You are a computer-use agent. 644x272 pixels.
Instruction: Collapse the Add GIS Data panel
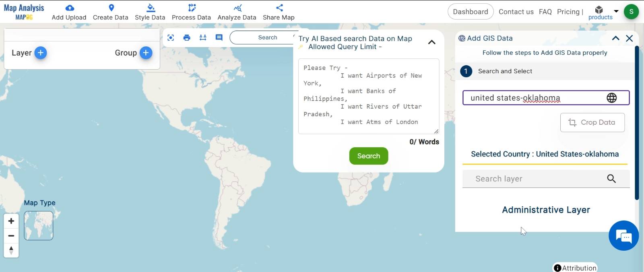tap(615, 38)
